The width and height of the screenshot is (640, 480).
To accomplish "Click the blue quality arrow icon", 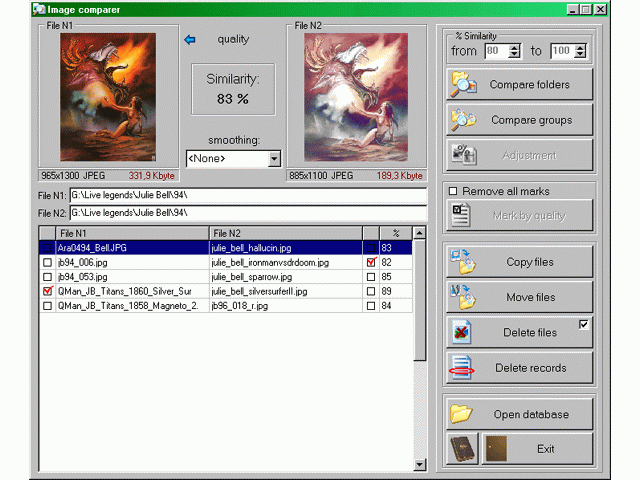I will [x=190, y=40].
